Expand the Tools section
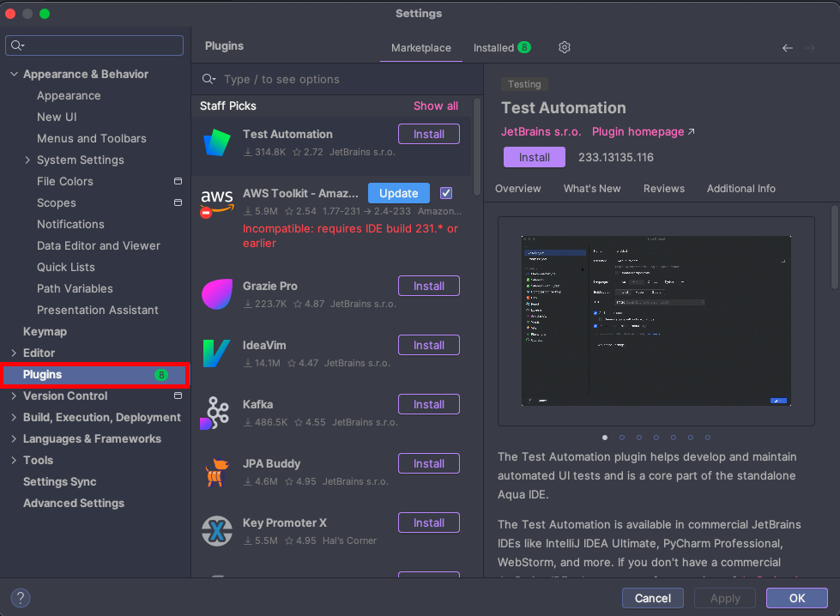The width and height of the screenshot is (840, 616). coord(14,460)
